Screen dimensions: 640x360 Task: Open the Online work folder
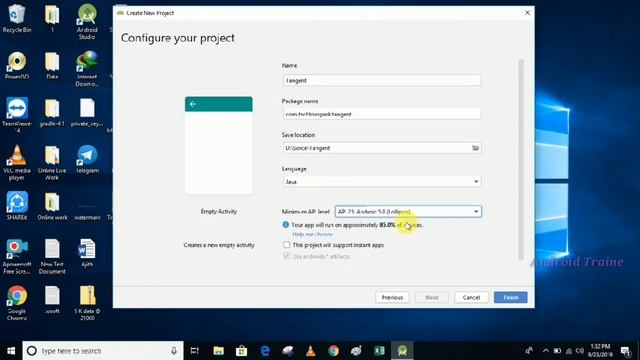point(52,206)
